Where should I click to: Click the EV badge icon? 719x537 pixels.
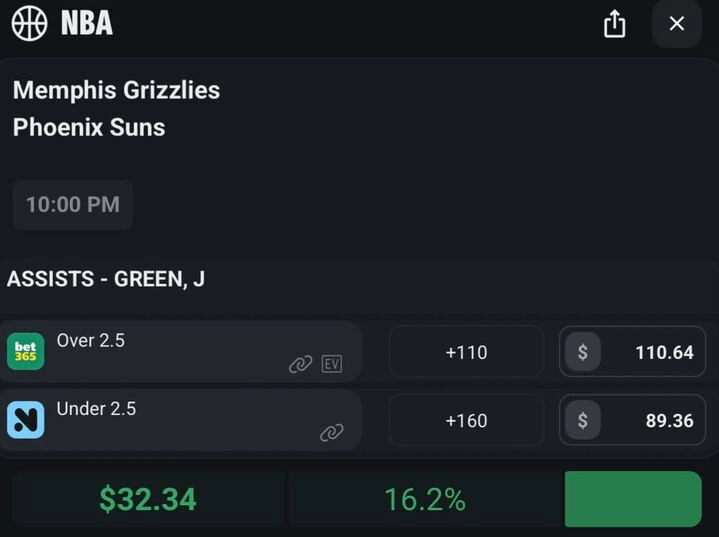(x=332, y=365)
